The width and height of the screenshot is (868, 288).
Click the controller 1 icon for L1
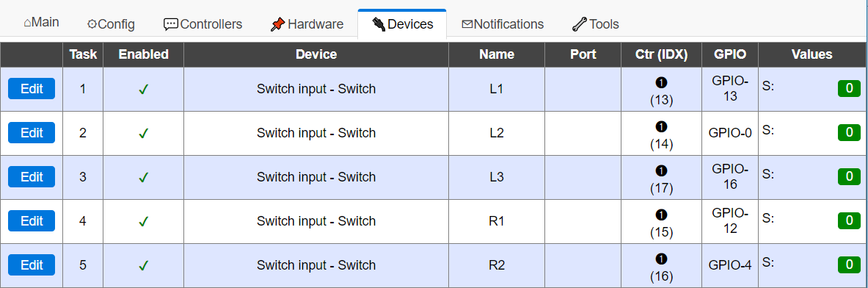click(x=661, y=82)
